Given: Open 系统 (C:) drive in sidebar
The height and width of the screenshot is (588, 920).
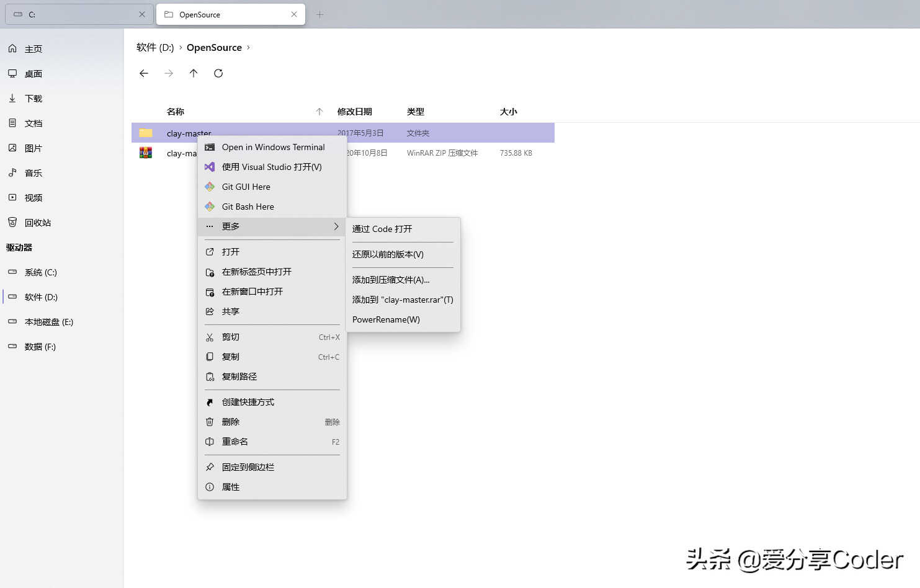Looking at the screenshot, I should [40, 272].
